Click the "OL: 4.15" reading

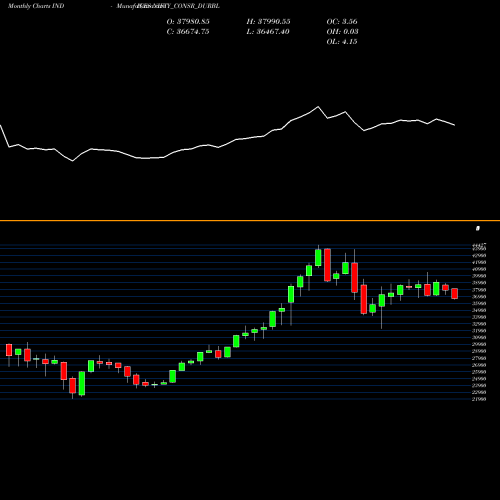[342, 41]
